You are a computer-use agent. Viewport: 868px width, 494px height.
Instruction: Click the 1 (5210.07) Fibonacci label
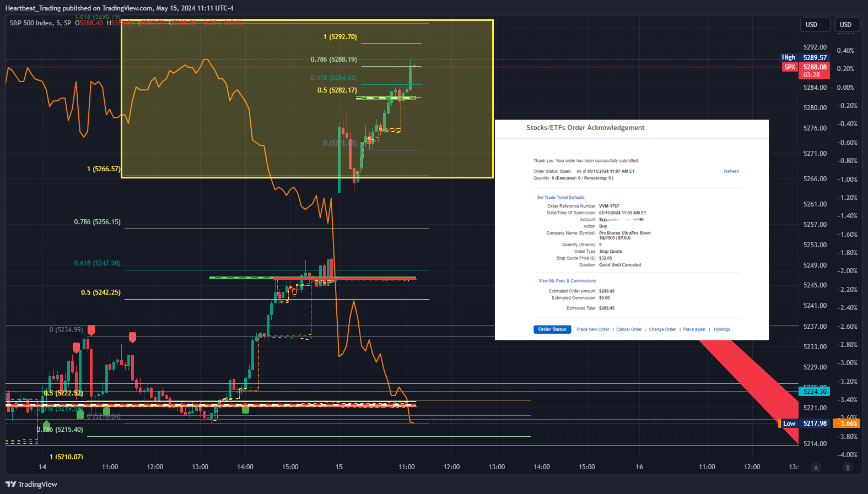[x=66, y=457]
